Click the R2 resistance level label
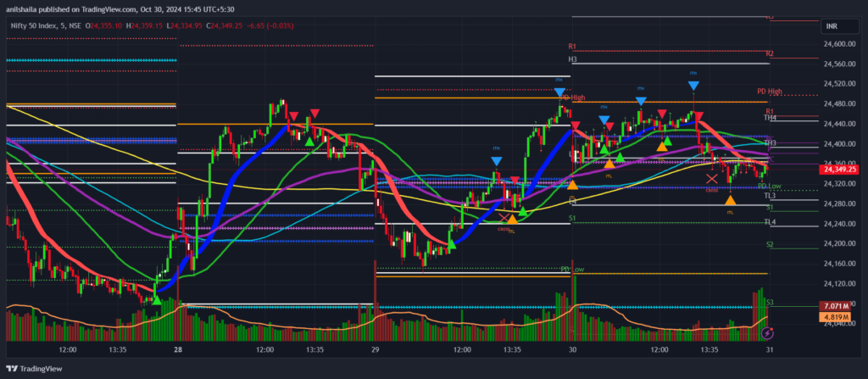The width and height of the screenshot is (868, 379). tap(770, 53)
